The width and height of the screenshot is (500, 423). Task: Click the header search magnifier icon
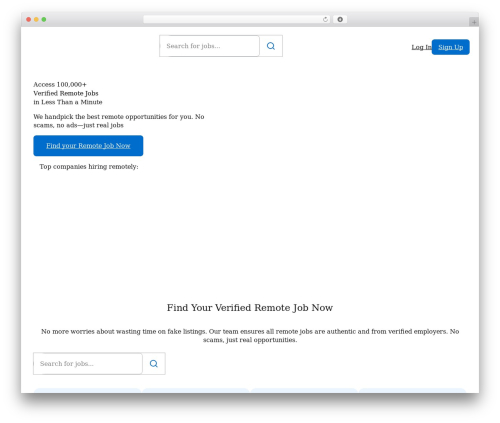click(271, 46)
